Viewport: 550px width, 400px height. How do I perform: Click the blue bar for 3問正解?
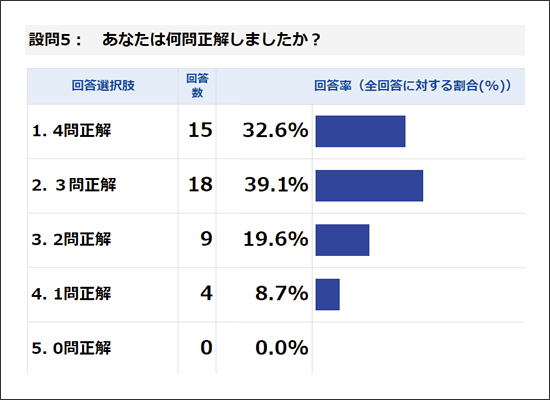click(x=369, y=186)
